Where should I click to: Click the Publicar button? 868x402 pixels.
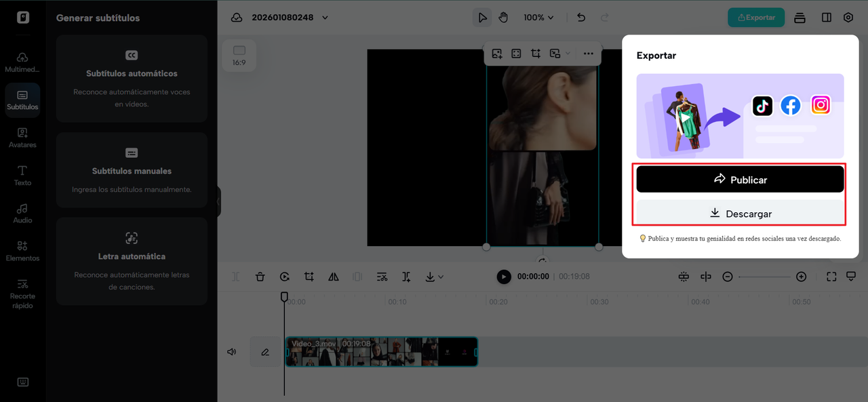[x=740, y=180]
